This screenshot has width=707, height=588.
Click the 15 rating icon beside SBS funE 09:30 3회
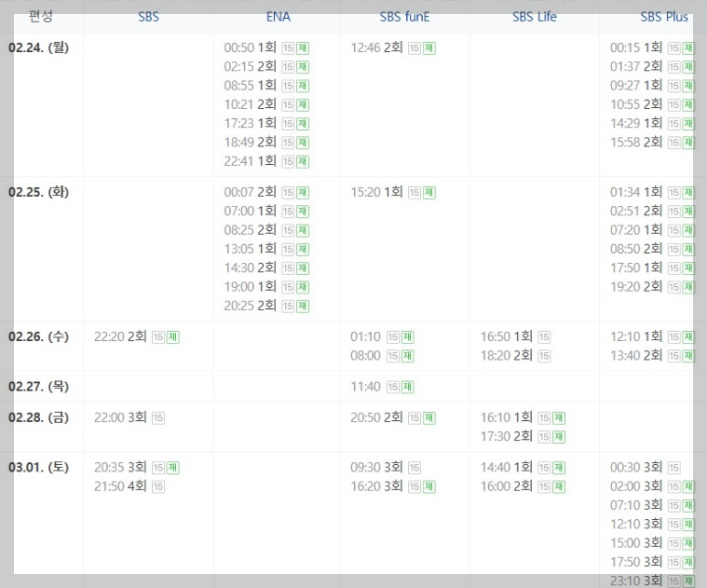[x=415, y=468]
